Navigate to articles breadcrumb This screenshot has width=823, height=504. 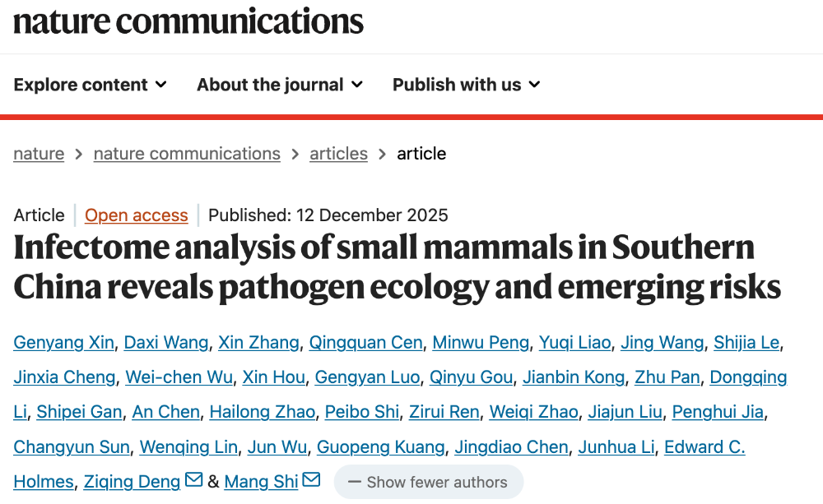point(338,154)
